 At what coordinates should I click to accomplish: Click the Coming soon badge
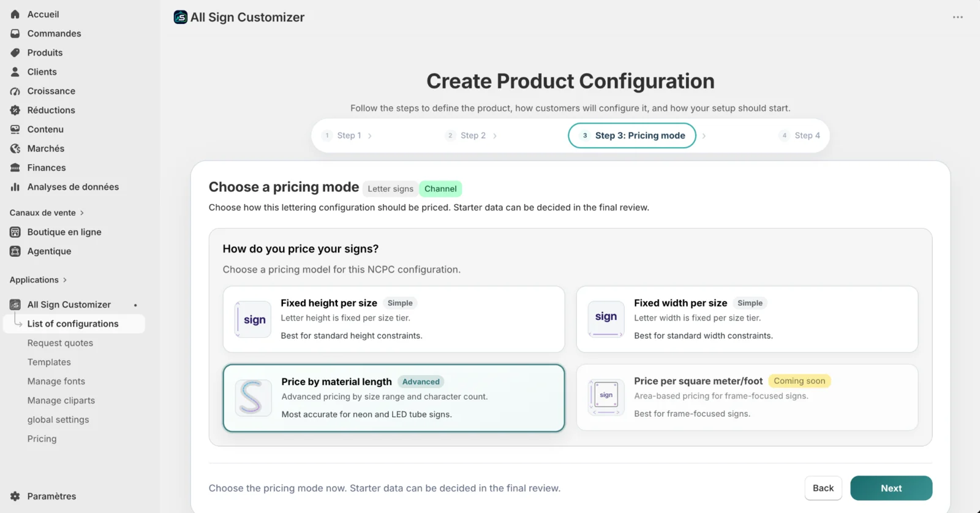tap(799, 381)
